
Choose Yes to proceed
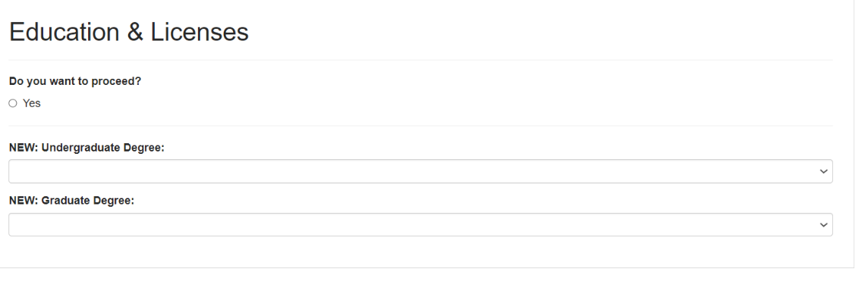pyautogui.click(x=13, y=103)
